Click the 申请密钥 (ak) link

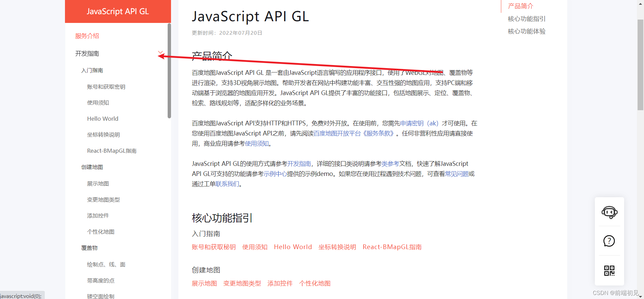pos(419,123)
